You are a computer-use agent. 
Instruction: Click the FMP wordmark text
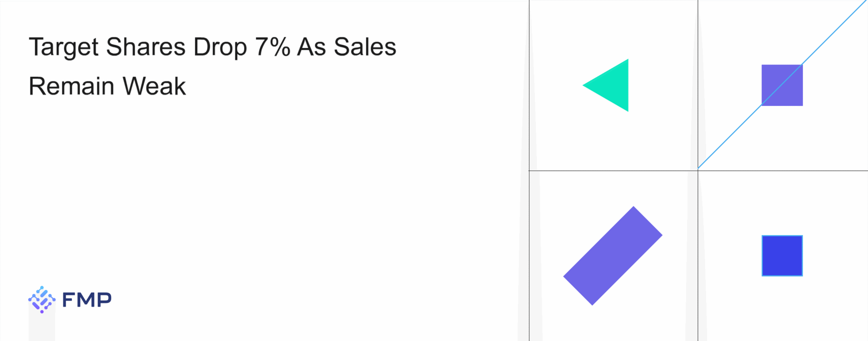87,300
